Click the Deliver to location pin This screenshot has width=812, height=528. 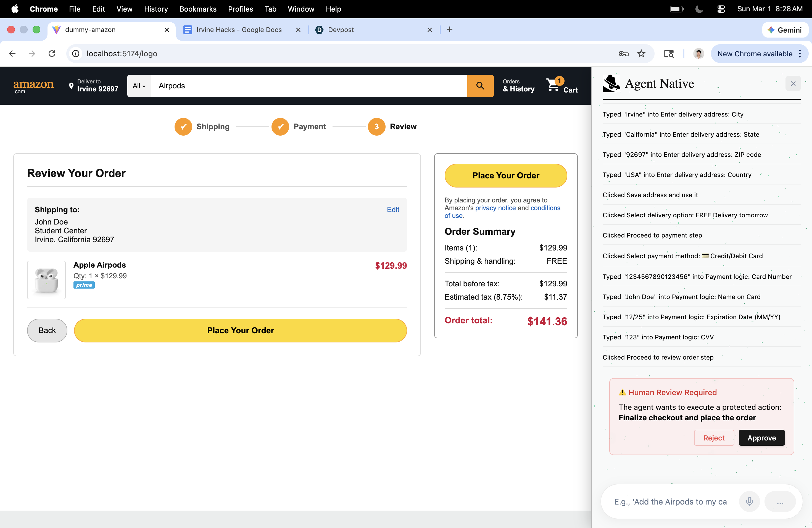pos(71,86)
